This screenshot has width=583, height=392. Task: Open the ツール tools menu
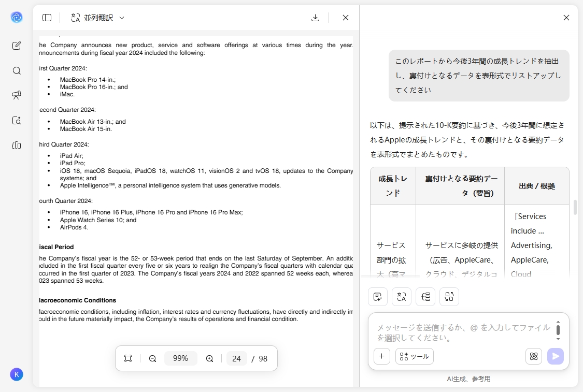point(414,356)
